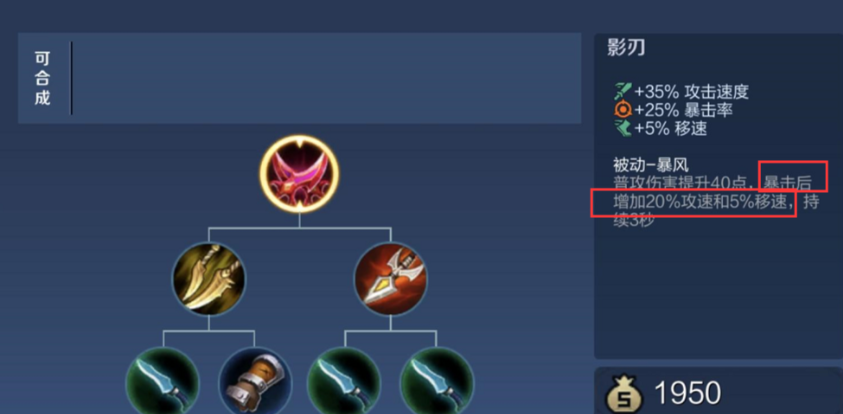Image resolution: width=843 pixels, height=414 pixels.
Task: Click the golden dagger component in middle tier
Action: 209,279
